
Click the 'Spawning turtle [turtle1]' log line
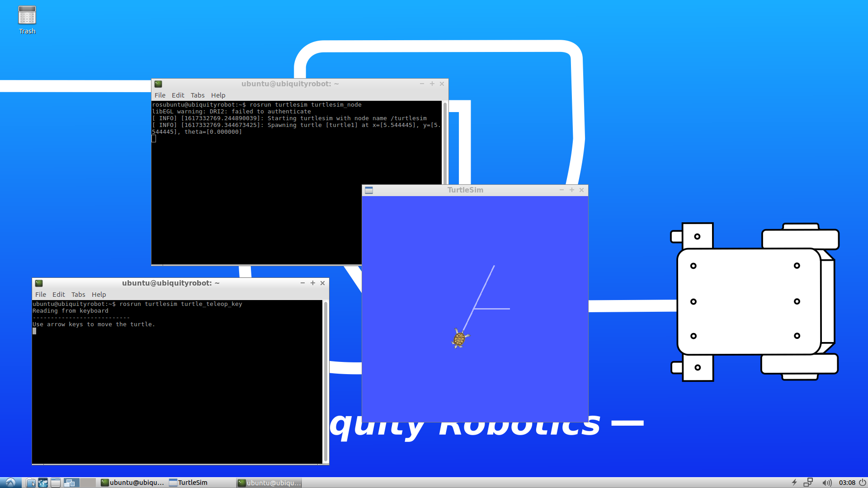pyautogui.click(x=297, y=128)
